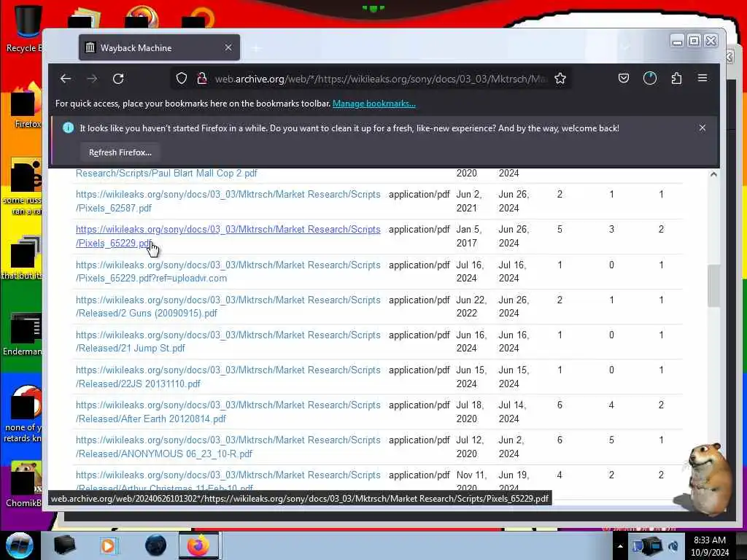747x560 pixels.
Task: Click the 'Jan 5, 2017' date cell
Action: [x=469, y=236]
